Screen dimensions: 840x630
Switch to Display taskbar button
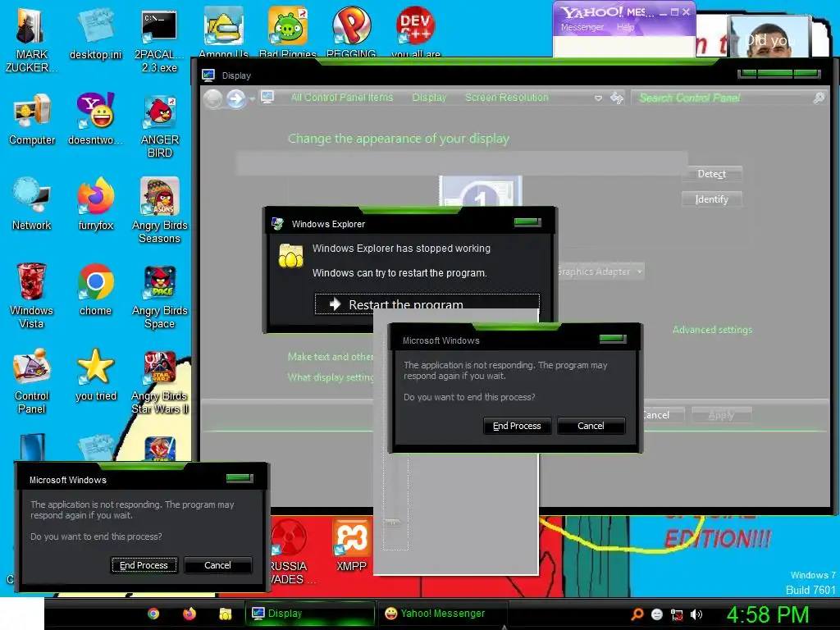tap(309, 614)
